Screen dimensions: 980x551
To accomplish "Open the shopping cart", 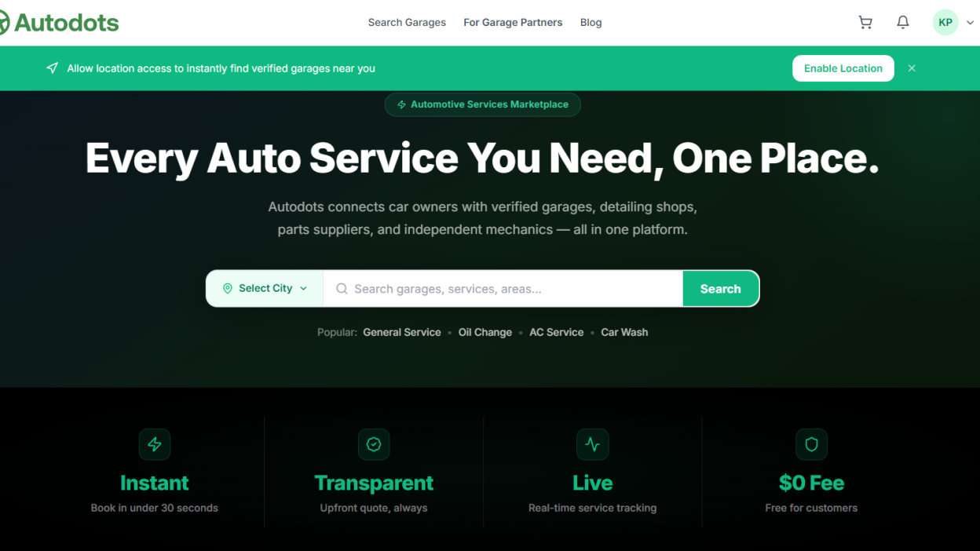I will [865, 22].
